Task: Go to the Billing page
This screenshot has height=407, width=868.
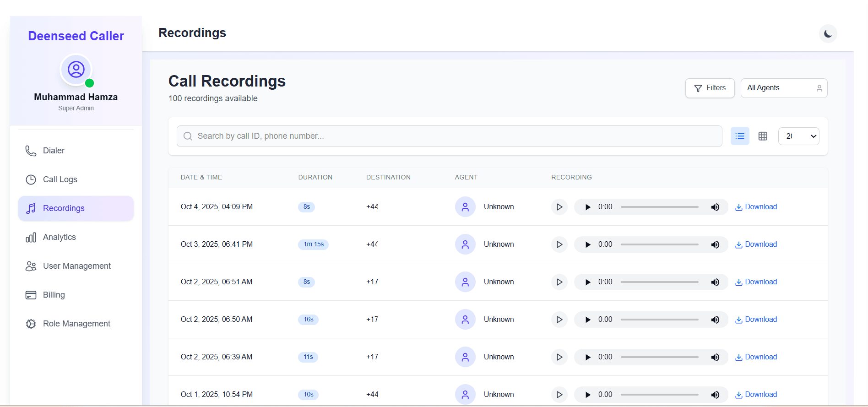Action: [x=76, y=295]
